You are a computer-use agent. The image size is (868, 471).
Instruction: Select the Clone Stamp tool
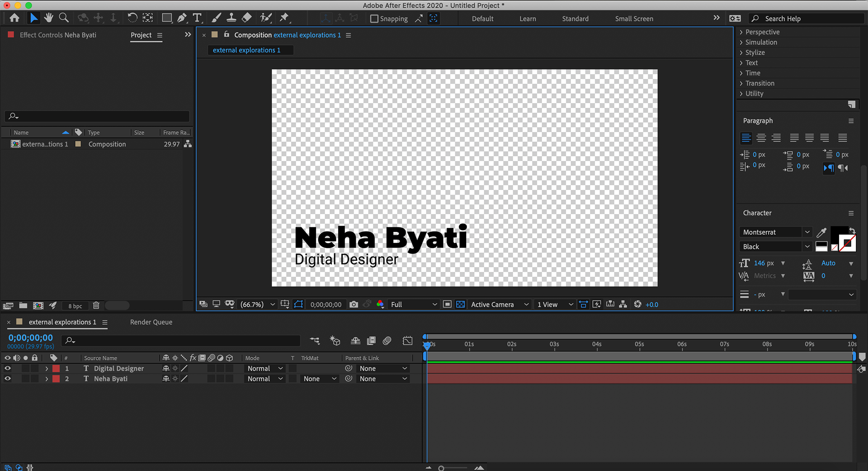coord(231,18)
